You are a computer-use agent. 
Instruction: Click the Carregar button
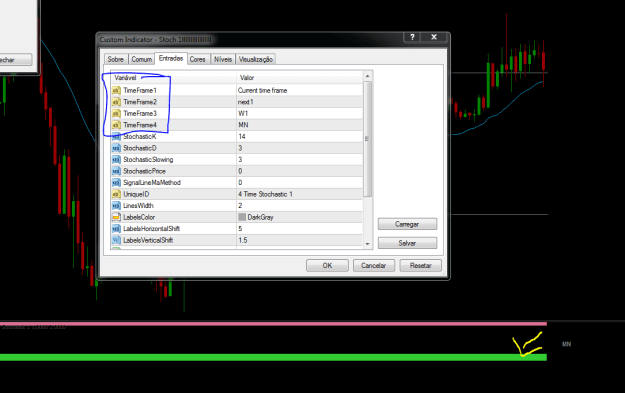pyautogui.click(x=407, y=224)
